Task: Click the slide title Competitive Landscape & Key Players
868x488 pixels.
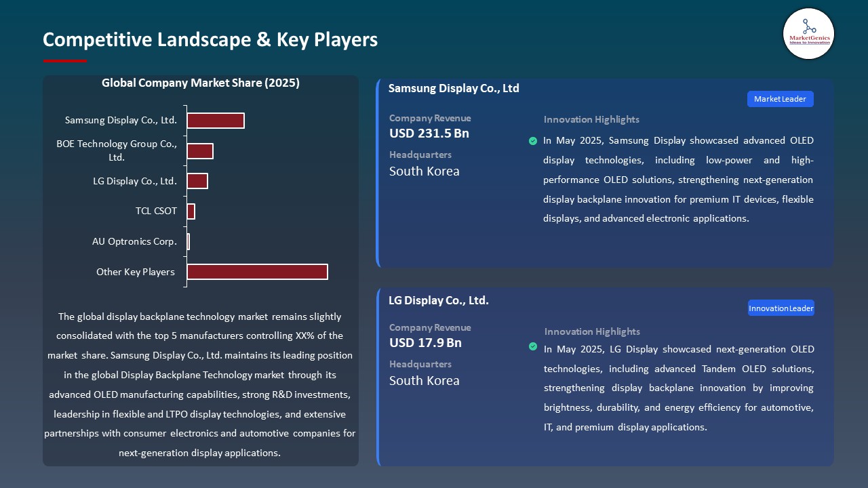Action: click(x=210, y=39)
